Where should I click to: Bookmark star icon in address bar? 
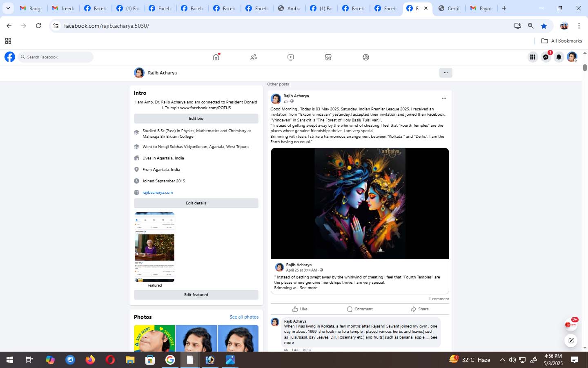point(544,26)
